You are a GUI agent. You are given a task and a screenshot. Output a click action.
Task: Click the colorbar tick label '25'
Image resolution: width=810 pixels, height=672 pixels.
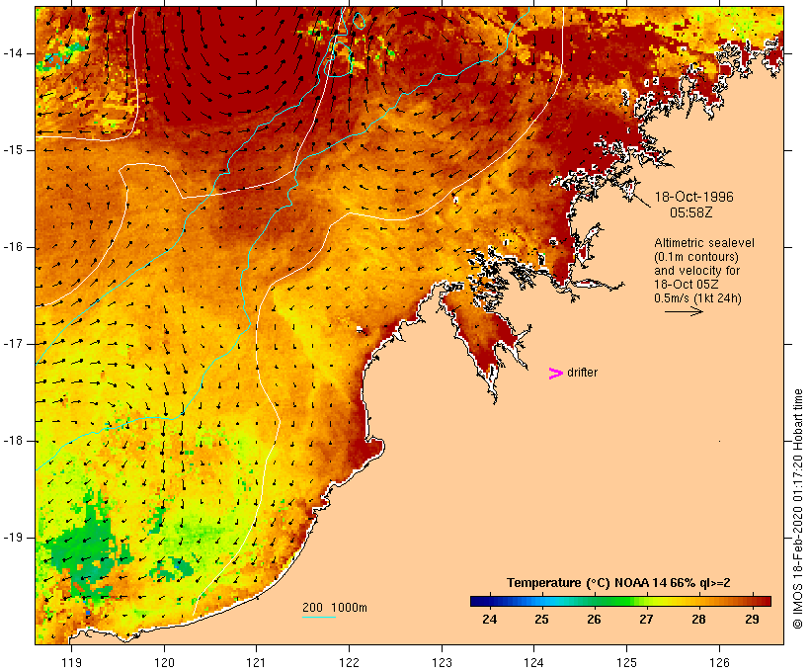pos(541,619)
